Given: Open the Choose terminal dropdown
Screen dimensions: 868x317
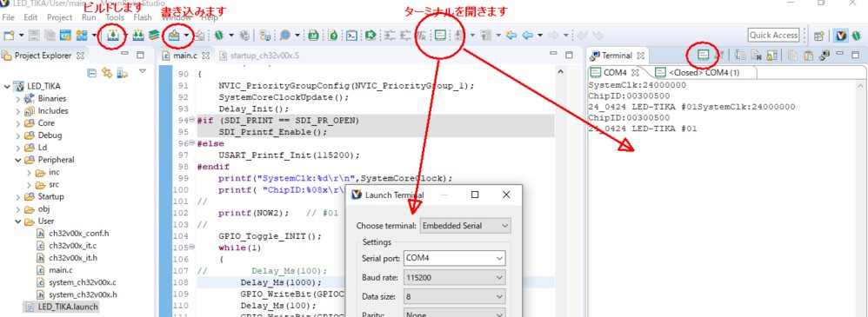Looking at the screenshot, I should pos(465,226).
